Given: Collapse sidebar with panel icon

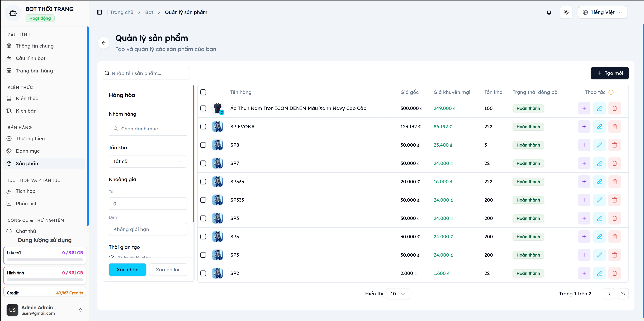Looking at the screenshot, I should coord(100,12).
